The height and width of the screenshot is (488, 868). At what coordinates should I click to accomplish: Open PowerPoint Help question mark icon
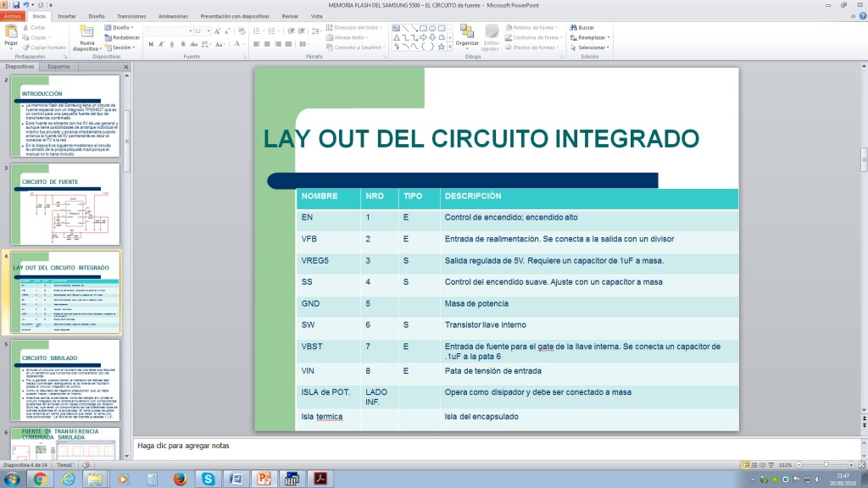pyautogui.click(x=860, y=16)
